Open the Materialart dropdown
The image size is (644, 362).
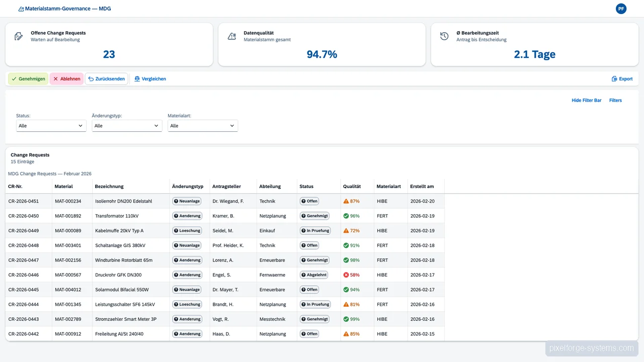pos(202,126)
